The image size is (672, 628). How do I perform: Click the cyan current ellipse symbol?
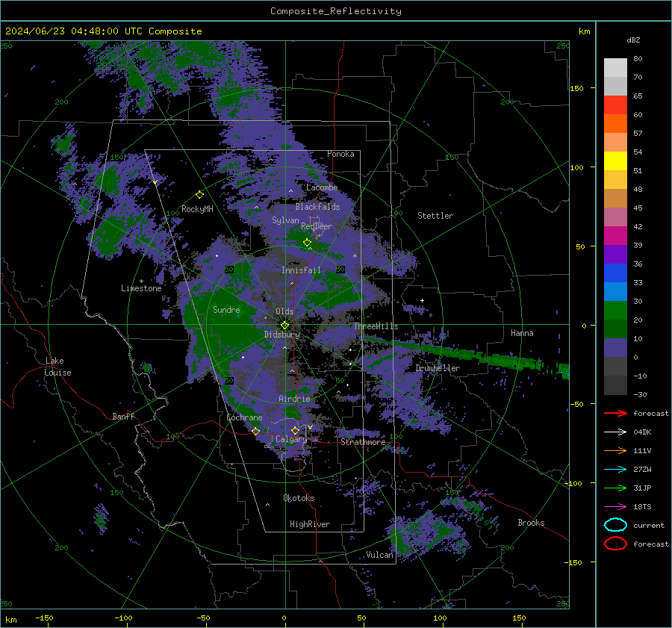(x=615, y=525)
